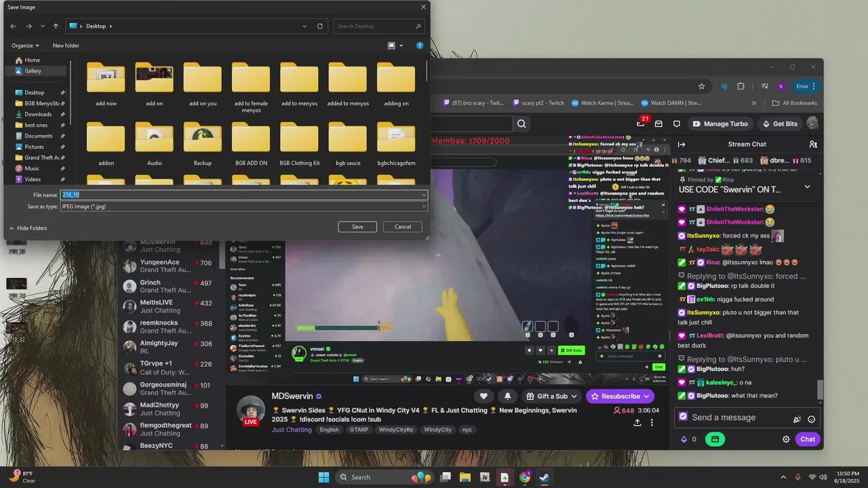Click the Twitch search magnifier button
This screenshot has height=488, width=868.
(521, 123)
